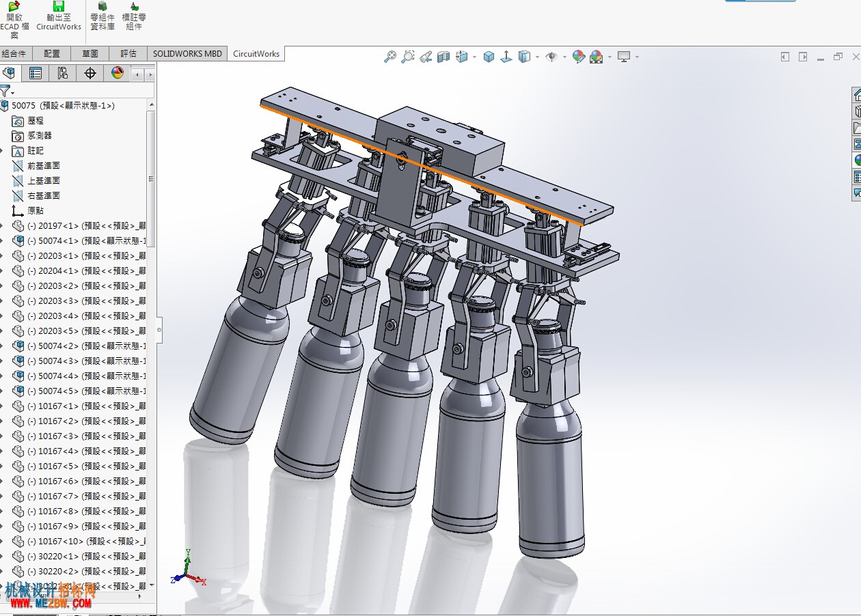This screenshot has height=616, width=861.
Task: Click the View Orientation icon
Action: pos(461,57)
